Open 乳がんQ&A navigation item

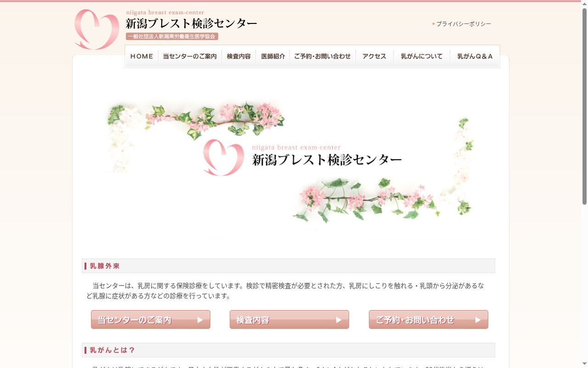(x=475, y=56)
